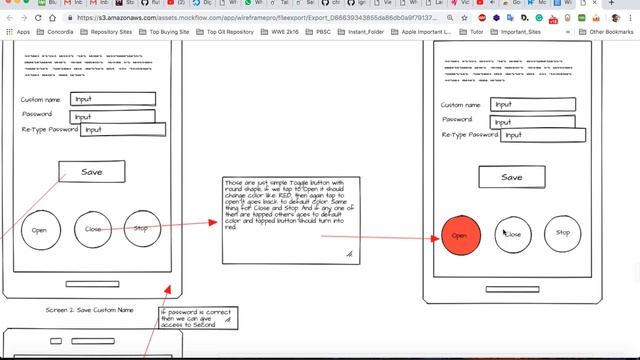Open the Instant_Folder bookmarks folder

click(x=361, y=32)
